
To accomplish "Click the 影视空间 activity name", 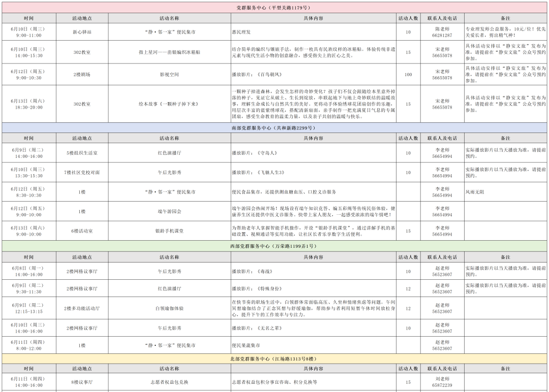I will 169,75.
